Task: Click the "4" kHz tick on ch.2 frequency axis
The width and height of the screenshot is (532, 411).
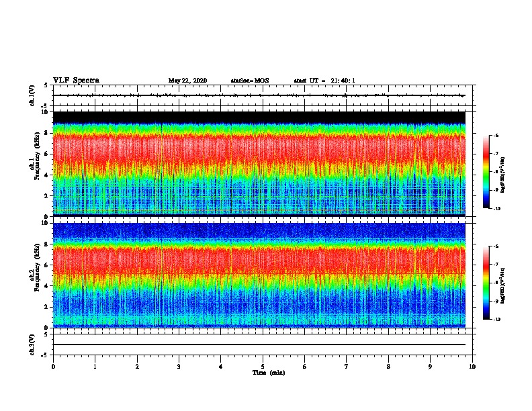Action: tap(46, 286)
